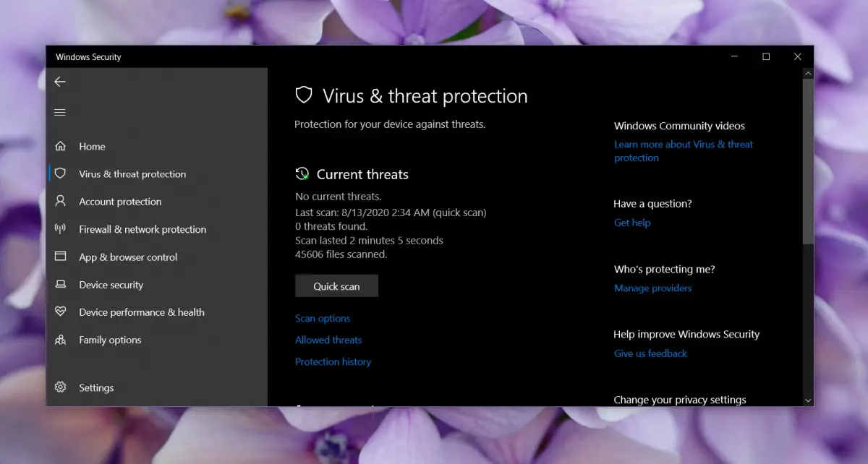The image size is (868, 464).
Task: Expand the hamburger navigation menu
Action: (60, 112)
